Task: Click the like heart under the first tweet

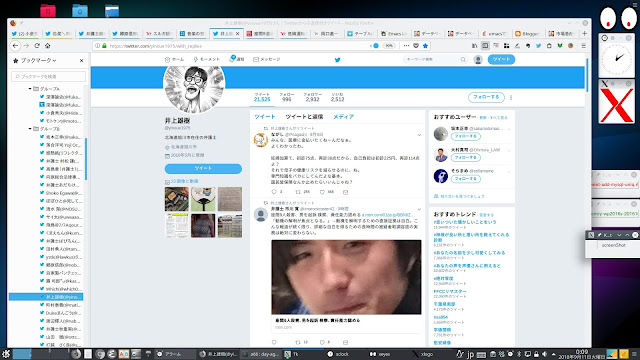Action: click(x=322, y=192)
